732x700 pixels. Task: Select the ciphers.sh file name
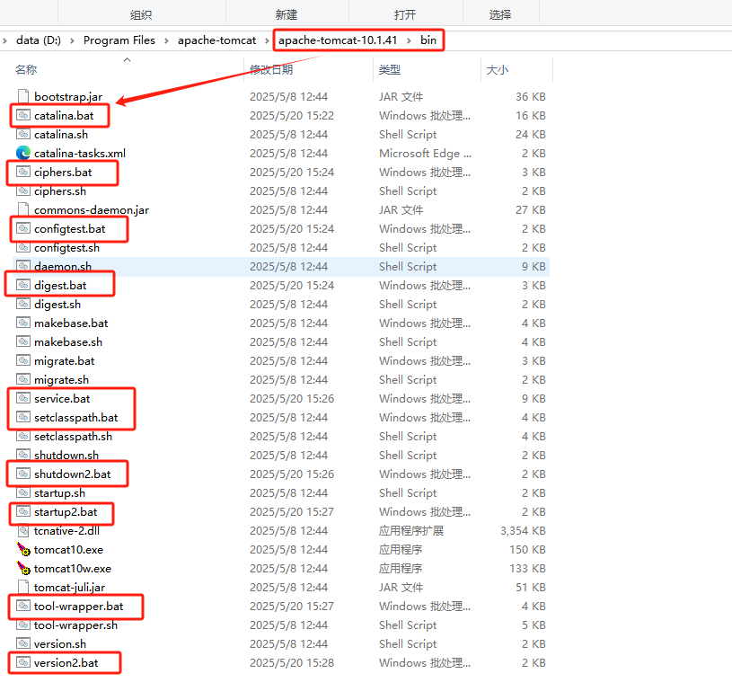[60, 191]
